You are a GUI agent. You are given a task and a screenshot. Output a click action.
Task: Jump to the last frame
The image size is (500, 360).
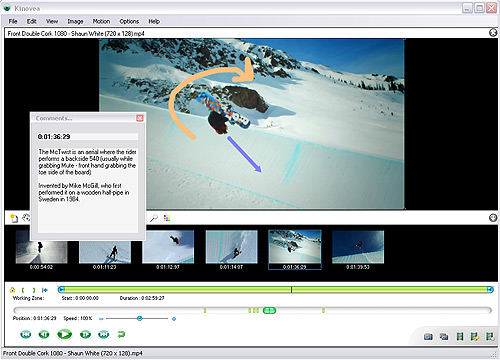pyautogui.click(x=104, y=334)
